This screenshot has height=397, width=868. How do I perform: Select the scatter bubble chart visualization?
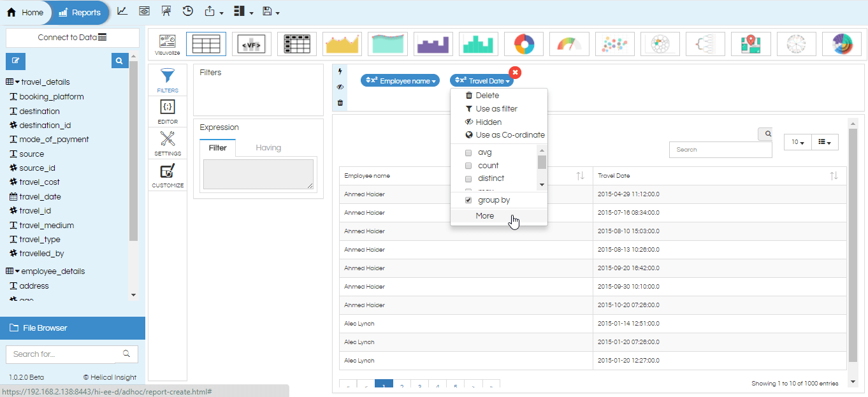[x=615, y=43]
